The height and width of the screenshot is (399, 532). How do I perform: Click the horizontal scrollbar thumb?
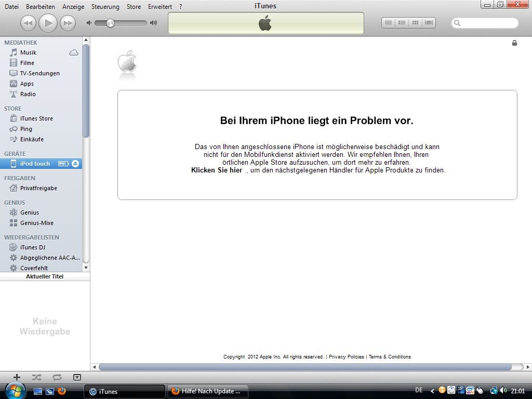[x=305, y=367]
